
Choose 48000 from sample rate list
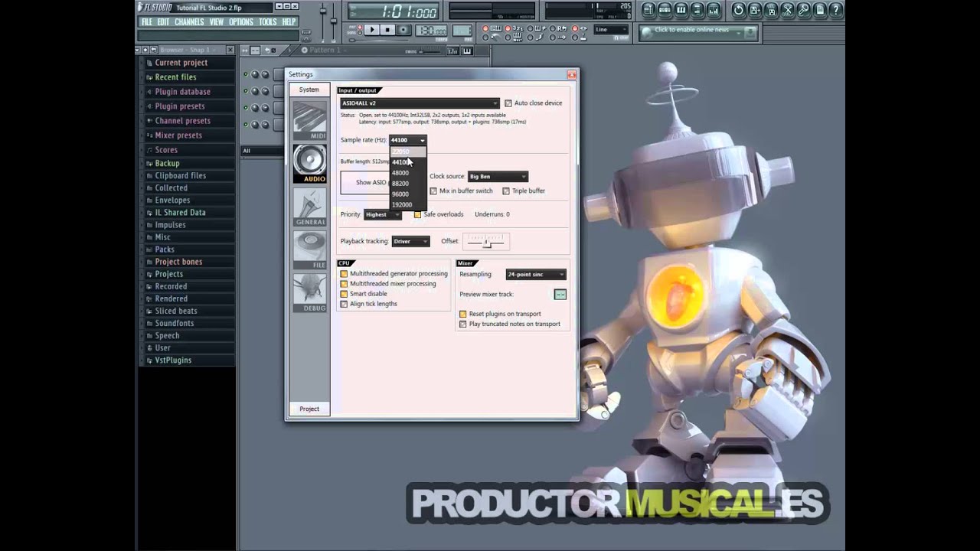[407, 173]
